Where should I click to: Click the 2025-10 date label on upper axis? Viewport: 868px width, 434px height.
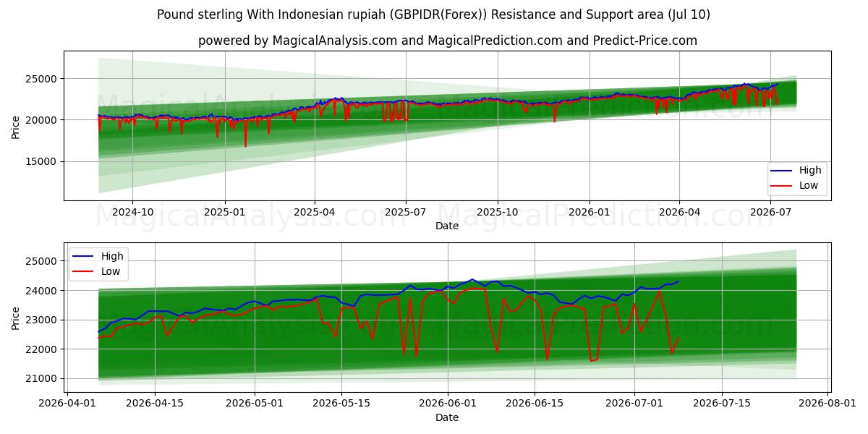497,213
